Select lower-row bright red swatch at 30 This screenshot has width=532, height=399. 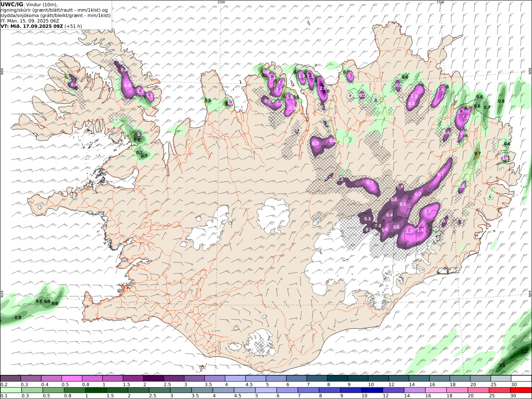pos(521,390)
